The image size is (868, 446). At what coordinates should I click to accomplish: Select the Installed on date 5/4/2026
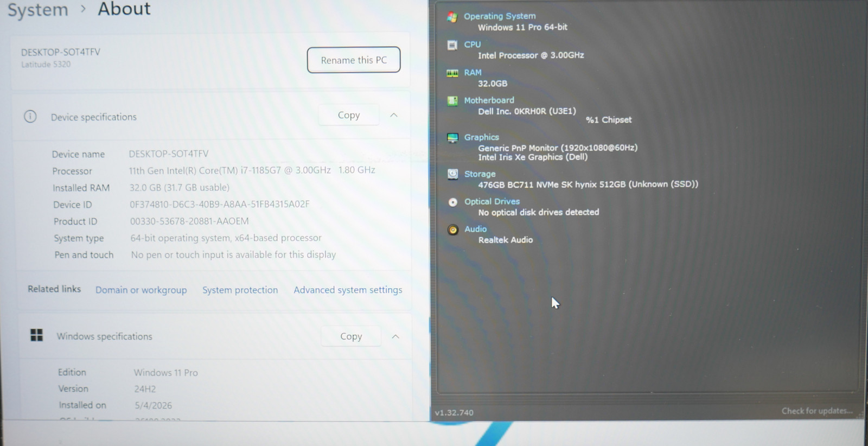pyautogui.click(x=153, y=405)
